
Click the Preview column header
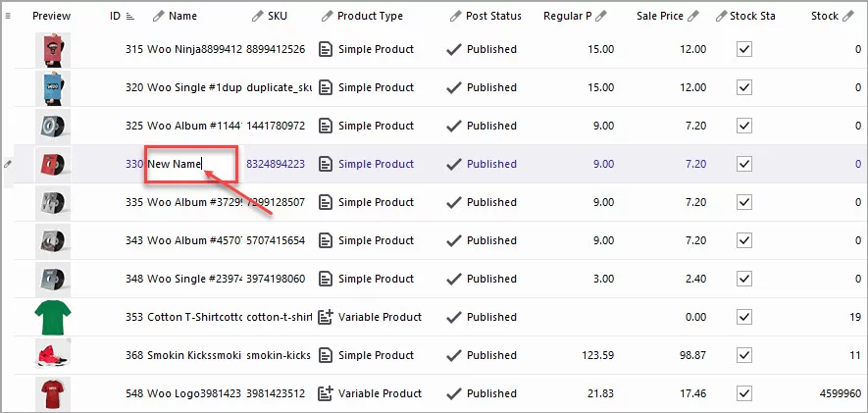click(x=51, y=16)
